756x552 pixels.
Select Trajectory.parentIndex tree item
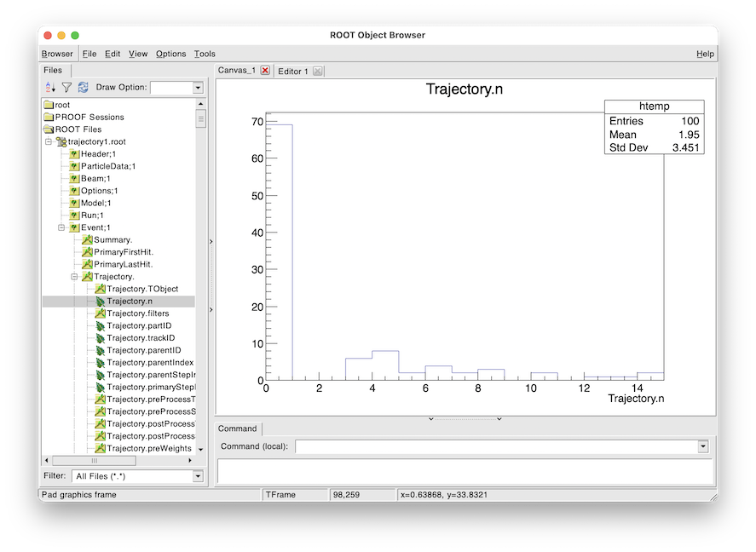tap(150, 362)
